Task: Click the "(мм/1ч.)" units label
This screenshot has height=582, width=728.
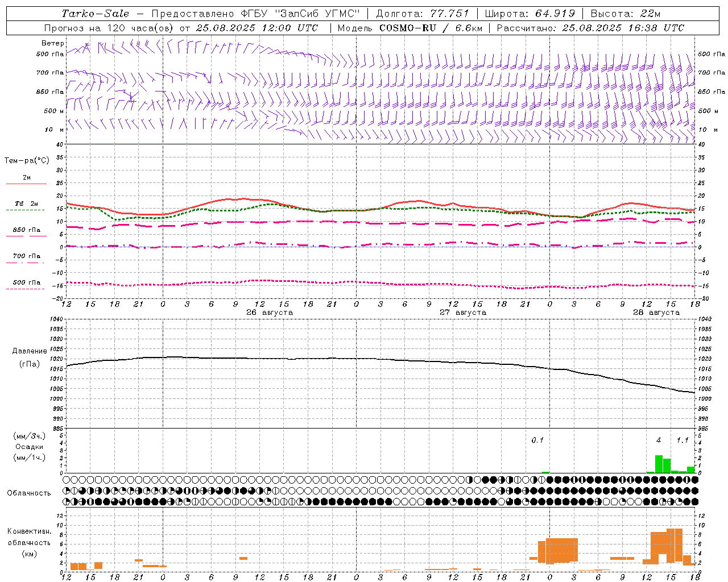Action: coord(29,458)
